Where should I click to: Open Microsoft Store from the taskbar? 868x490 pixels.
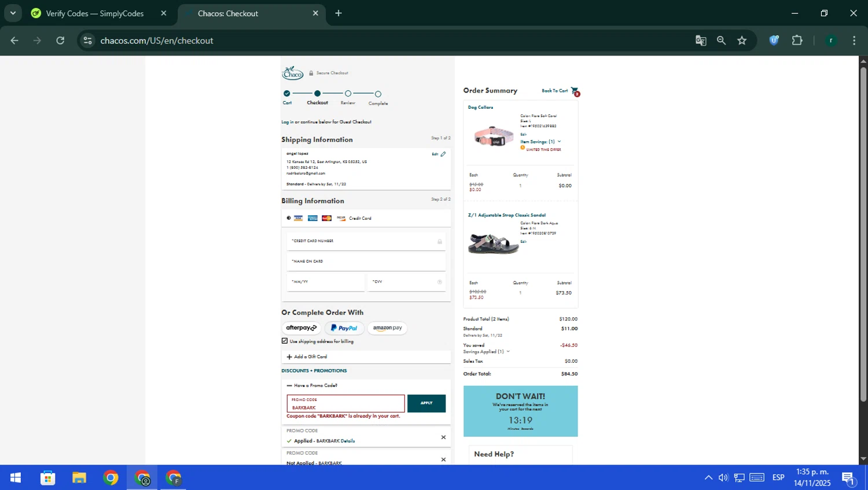click(x=47, y=478)
